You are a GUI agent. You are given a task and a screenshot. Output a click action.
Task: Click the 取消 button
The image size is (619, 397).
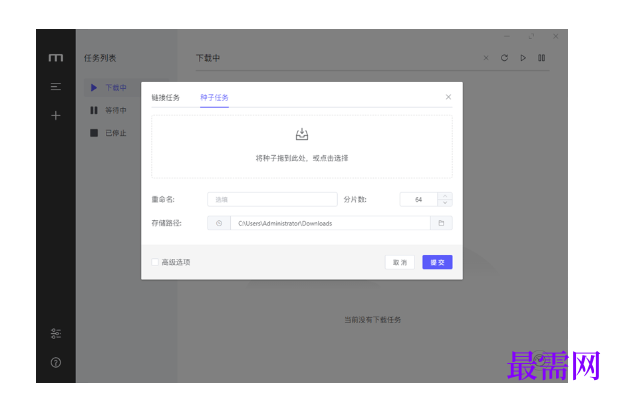pyautogui.click(x=400, y=262)
